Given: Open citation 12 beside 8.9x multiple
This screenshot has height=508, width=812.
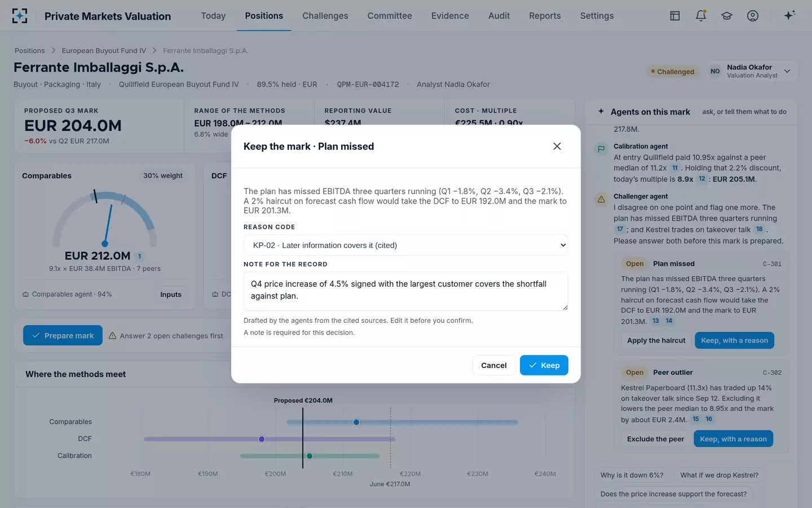Looking at the screenshot, I should coord(702,179).
